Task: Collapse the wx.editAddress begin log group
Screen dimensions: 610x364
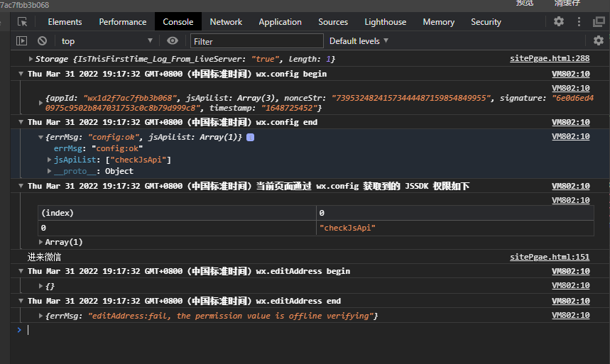Action: 21,271
